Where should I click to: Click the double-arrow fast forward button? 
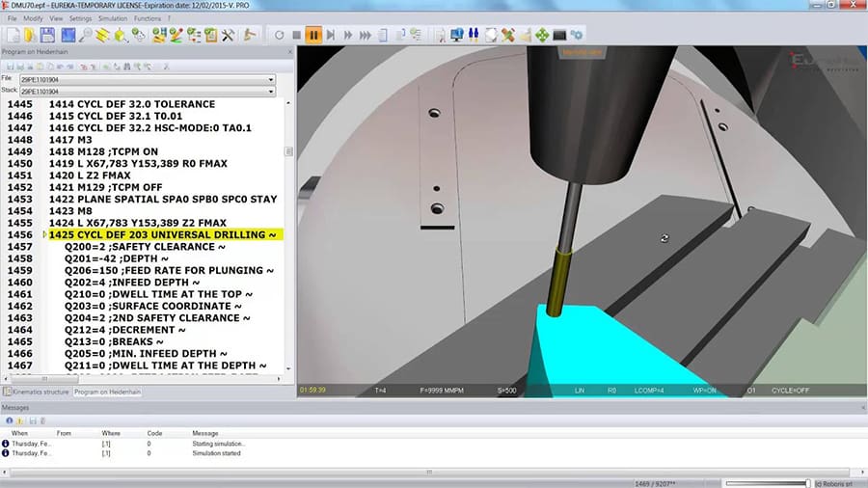[x=347, y=36]
